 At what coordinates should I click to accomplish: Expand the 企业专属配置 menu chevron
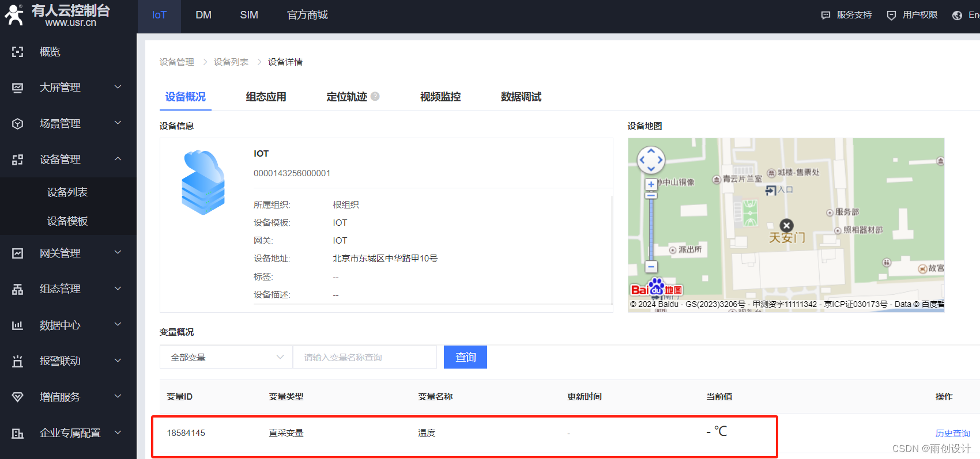point(118,433)
